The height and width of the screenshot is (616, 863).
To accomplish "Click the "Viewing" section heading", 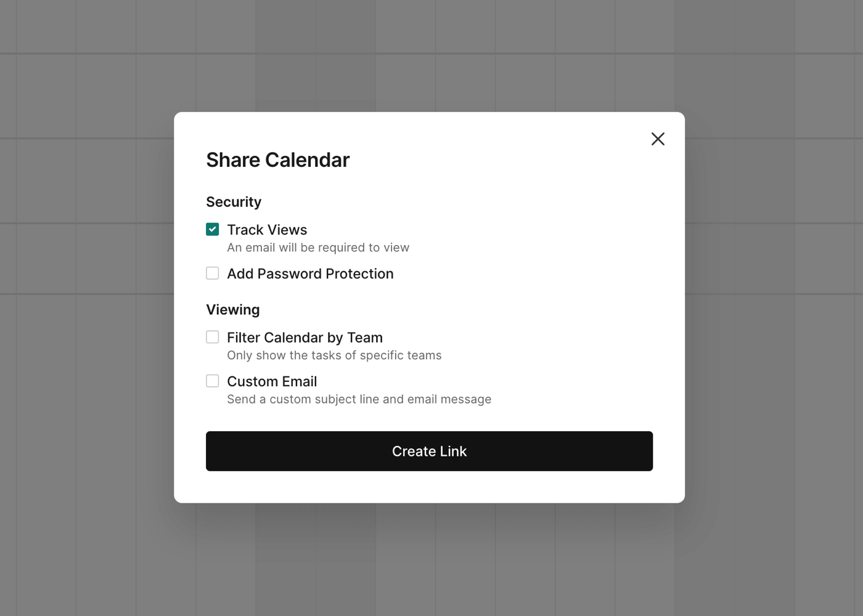I will 233,310.
